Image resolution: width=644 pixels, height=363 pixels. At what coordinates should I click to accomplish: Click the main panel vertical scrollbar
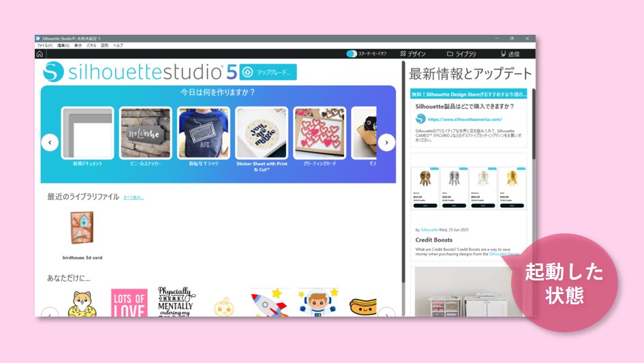point(403,173)
